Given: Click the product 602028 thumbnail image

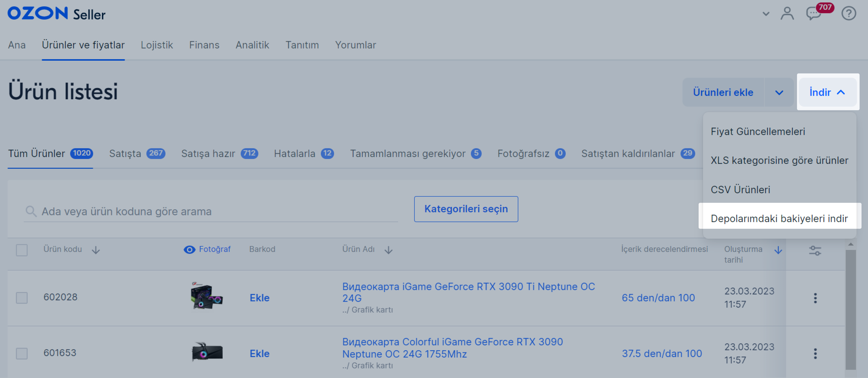Looking at the screenshot, I should 207,296.
